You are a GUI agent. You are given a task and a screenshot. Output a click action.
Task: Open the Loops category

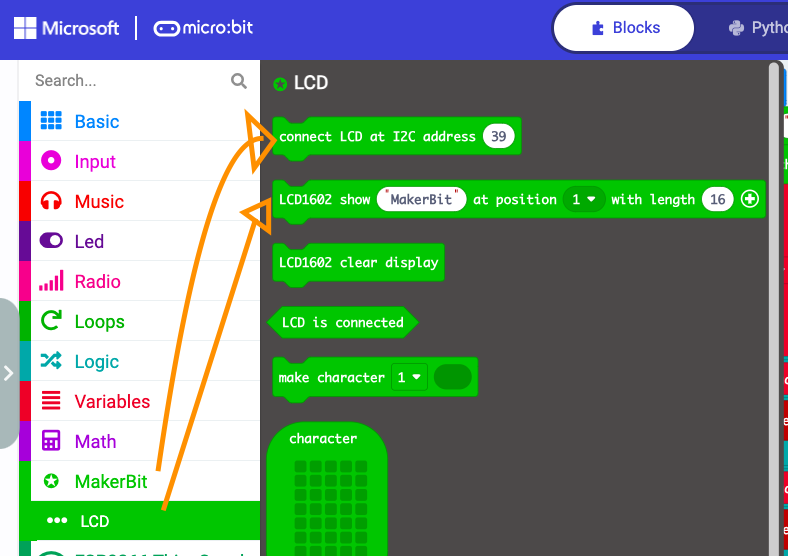point(140,321)
